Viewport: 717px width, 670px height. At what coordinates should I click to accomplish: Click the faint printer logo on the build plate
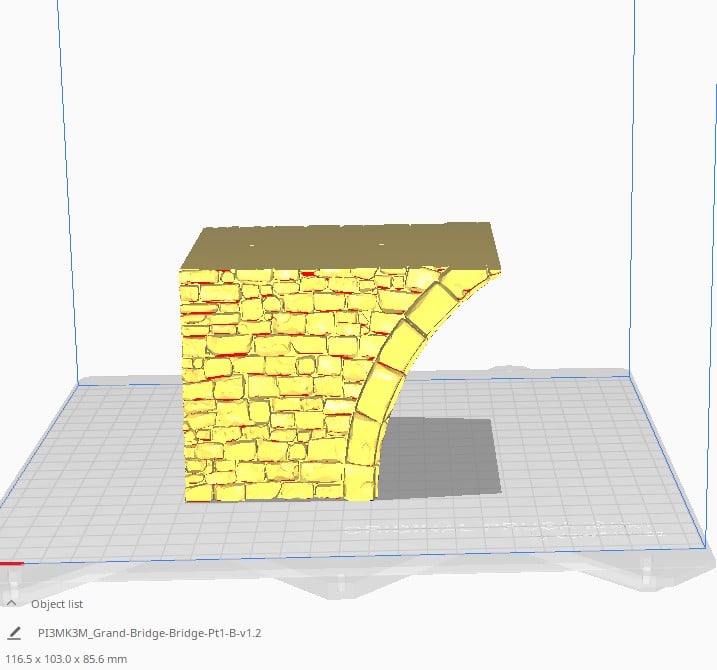[500, 528]
